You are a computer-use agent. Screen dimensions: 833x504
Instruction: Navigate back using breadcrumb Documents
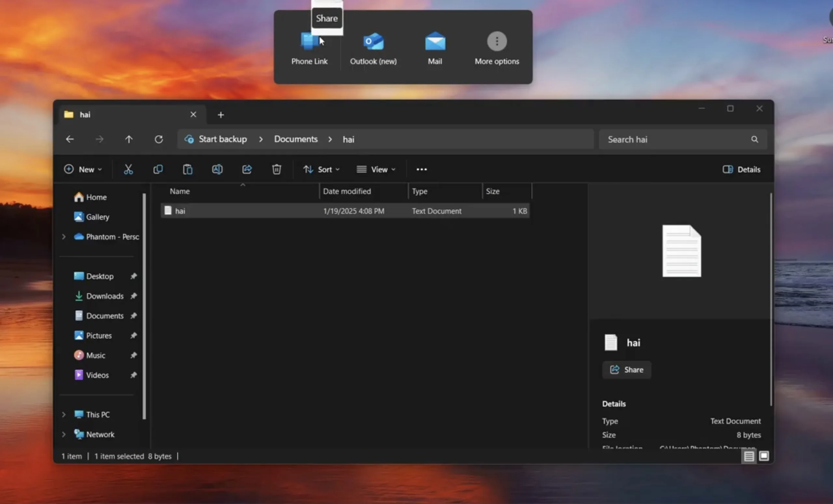click(x=295, y=139)
